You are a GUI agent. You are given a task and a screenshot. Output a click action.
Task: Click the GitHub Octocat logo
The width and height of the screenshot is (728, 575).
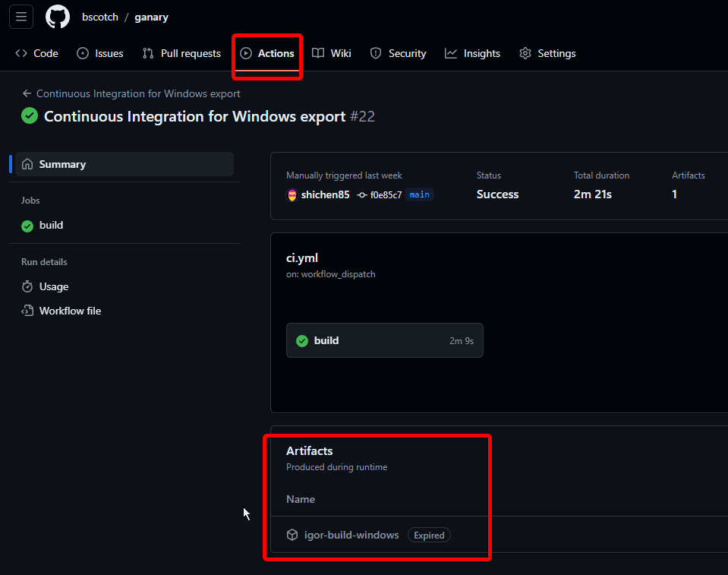58,17
